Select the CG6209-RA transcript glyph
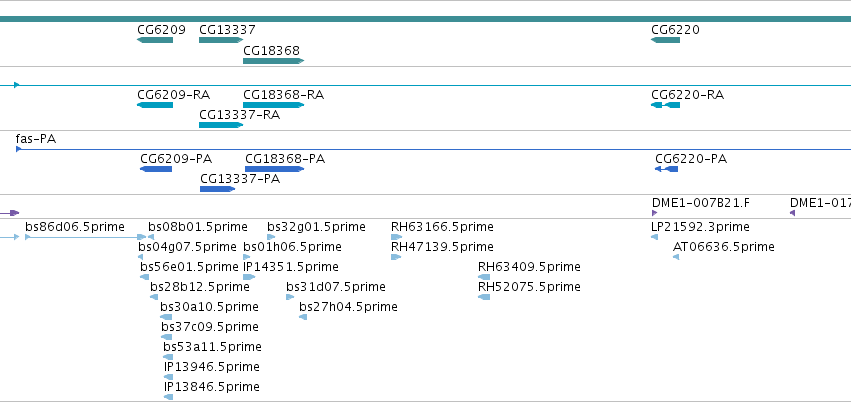Screen dimensions: 851x402 155,105
